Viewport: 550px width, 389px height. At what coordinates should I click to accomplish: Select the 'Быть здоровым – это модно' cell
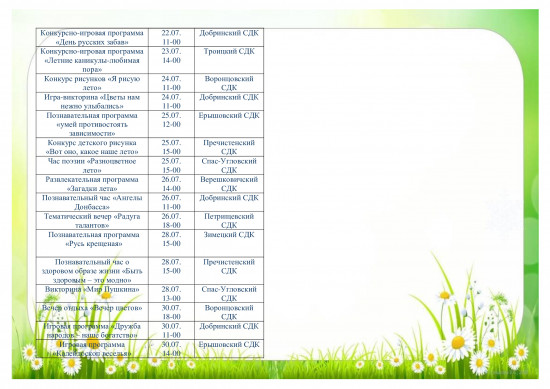[92, 271]
